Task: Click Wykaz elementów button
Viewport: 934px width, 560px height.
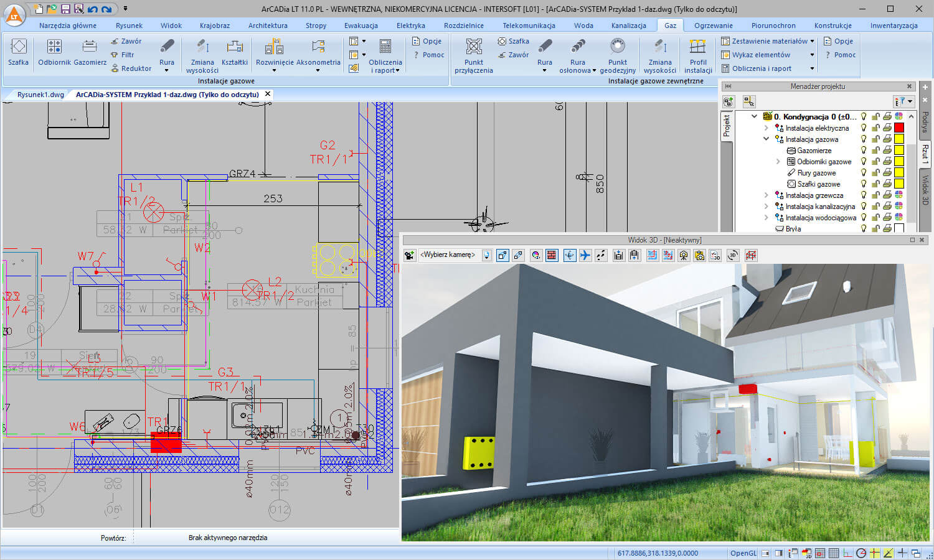Action: click(755, 55)
